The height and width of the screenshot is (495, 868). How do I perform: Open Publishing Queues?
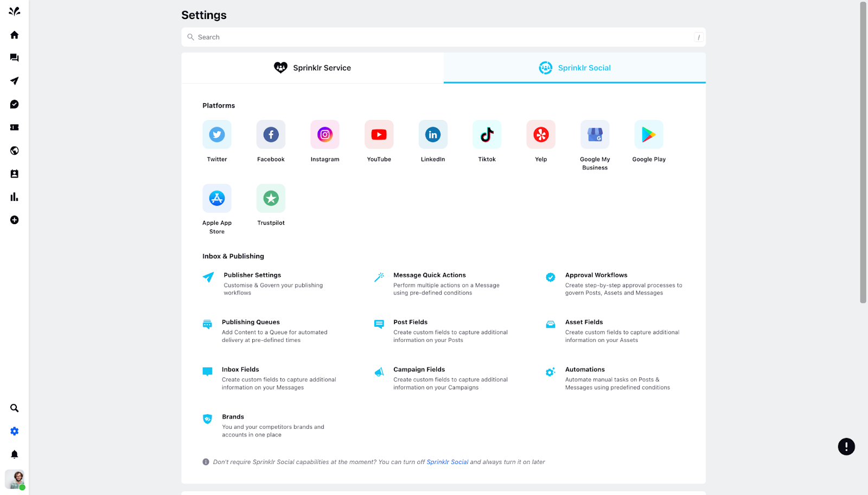click(x=251, y=322)
